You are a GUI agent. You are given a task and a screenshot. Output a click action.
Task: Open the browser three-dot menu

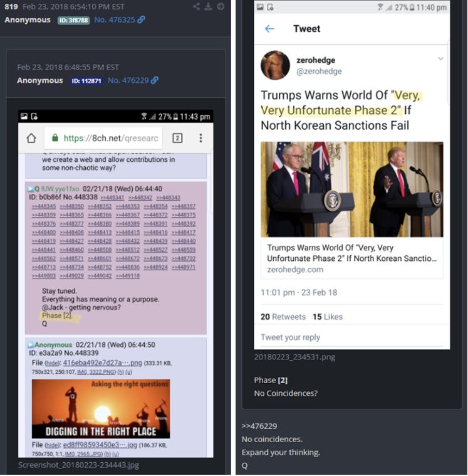(200, 139)
